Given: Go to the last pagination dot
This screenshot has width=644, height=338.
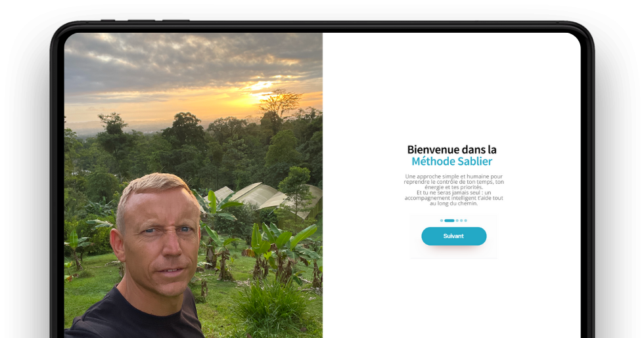Looking at the screenshot, I should 466,221.
